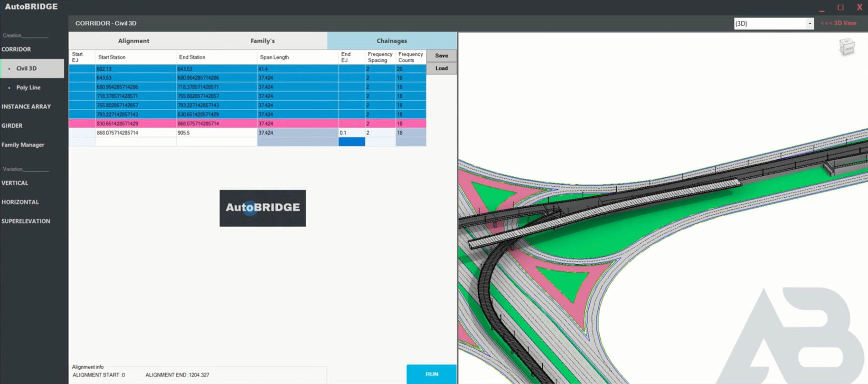868x384 pixels.
Task: Open Family Manager
Action: coord(23,144)
